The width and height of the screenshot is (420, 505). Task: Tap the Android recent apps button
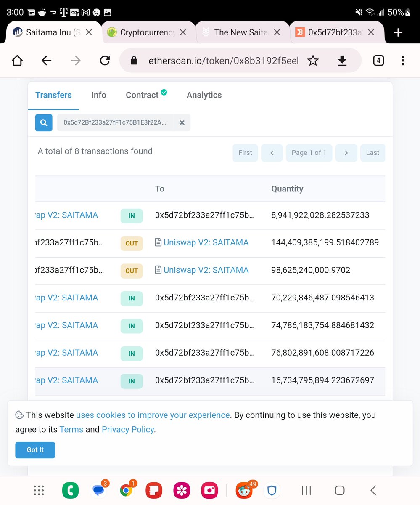click(x=306, y=490)
